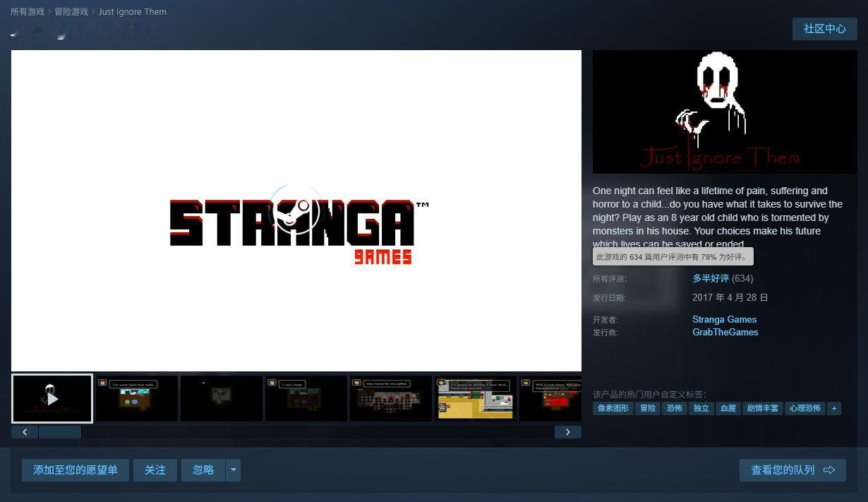The width and height of the screenshot is (868, 502).
Task: Select the 心理恐怖 tag
Action: click(805, 408)
